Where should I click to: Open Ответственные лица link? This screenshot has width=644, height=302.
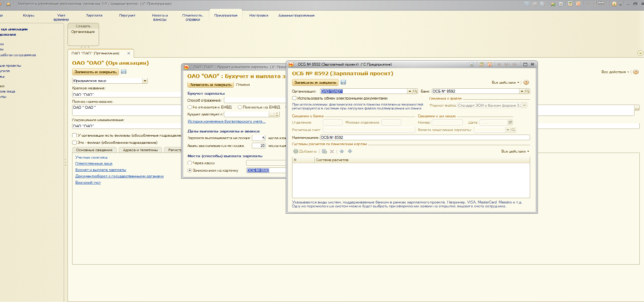tap(94, 164)
